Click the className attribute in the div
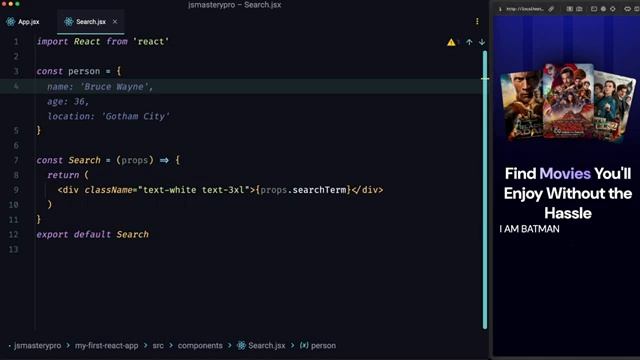 coord(108,190)
